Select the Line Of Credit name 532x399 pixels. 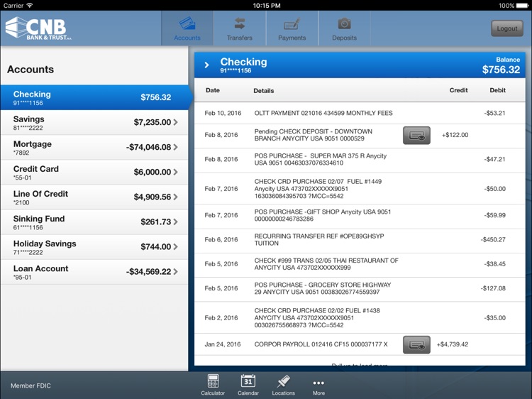pyautogui.click(x=40, y=194)
